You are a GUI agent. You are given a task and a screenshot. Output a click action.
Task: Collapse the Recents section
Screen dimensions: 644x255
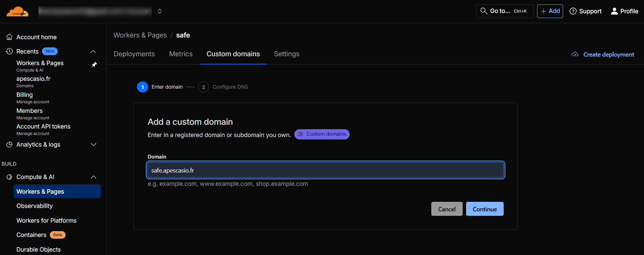tap(93, 51)
